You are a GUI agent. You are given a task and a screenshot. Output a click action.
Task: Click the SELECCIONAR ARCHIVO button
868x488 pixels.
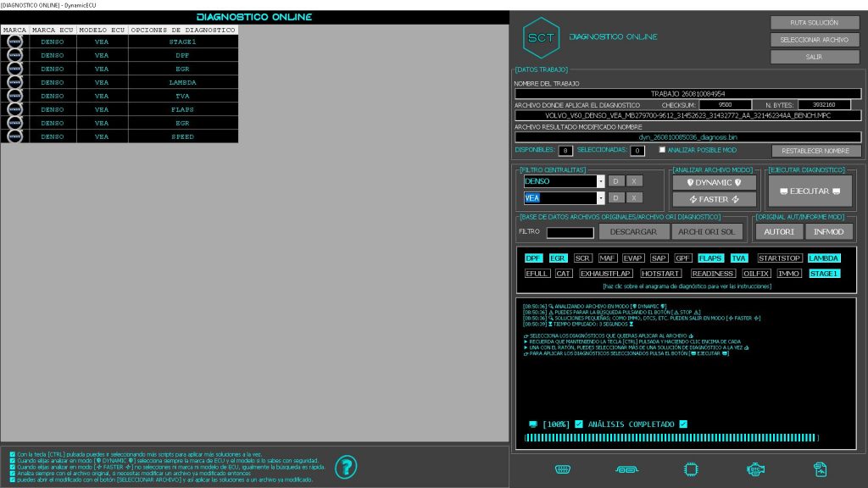click(x=815, y=40)
